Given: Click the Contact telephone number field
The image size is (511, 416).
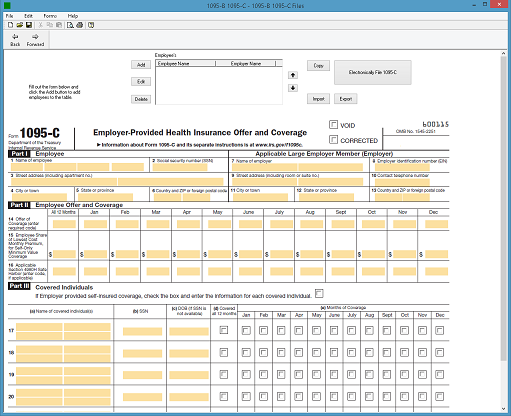Looking at the screenshot, I should 402,182.
